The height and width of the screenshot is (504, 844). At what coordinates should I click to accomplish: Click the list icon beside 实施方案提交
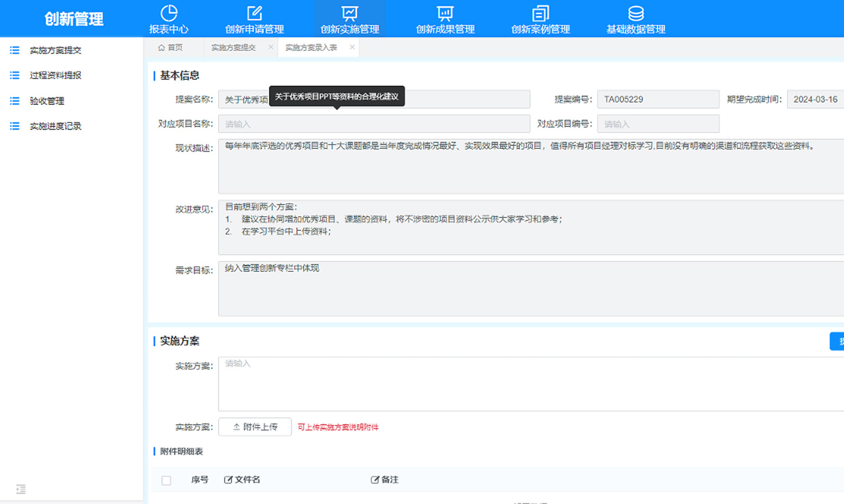pos(15,50)
